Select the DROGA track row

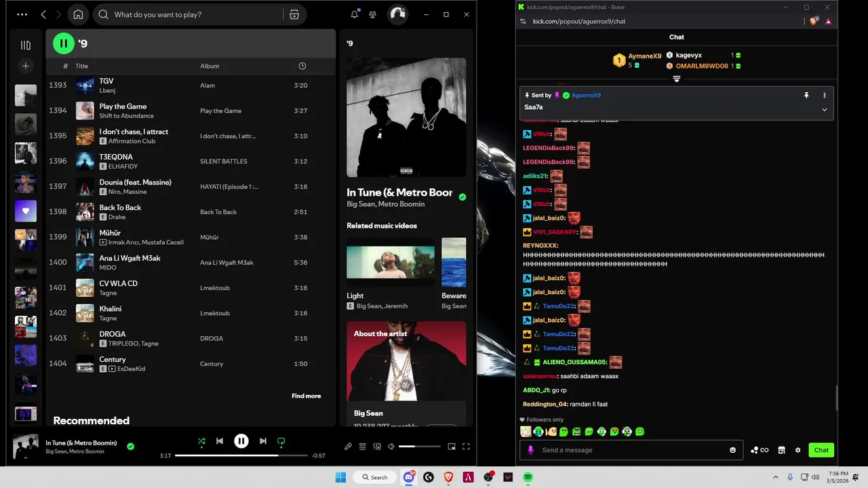(190, 338)
